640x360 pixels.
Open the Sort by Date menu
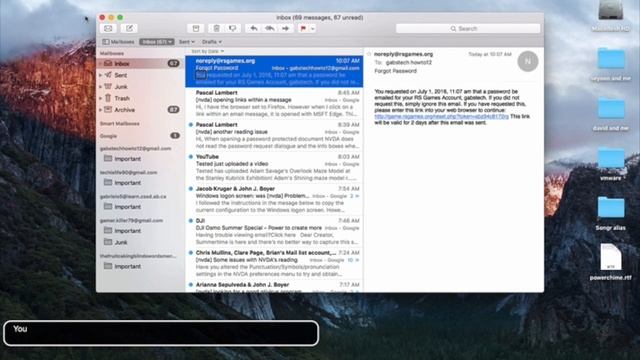coord(208,51)
